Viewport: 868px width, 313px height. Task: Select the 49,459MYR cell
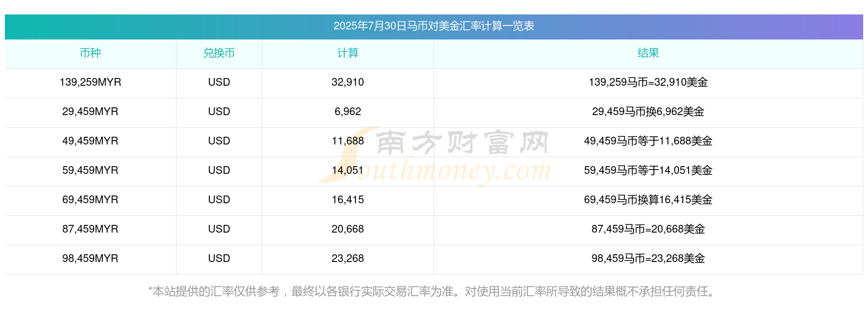tap(90, 141)
